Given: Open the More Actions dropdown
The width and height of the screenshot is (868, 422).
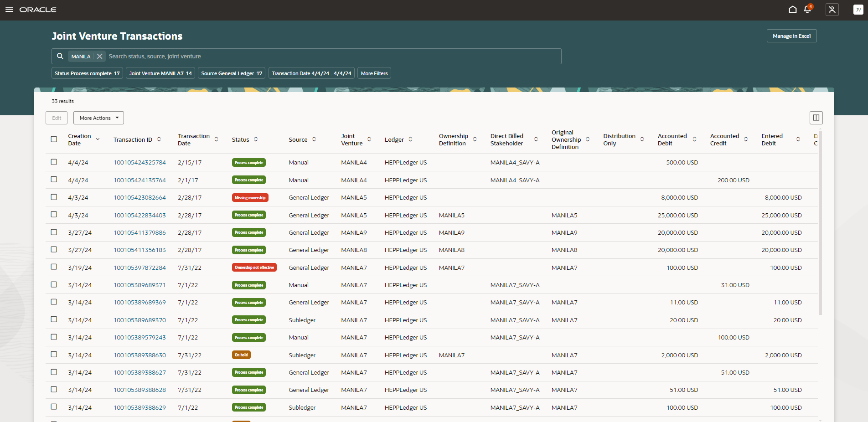Looking at the screenshot, I should (x=98, y=118).
